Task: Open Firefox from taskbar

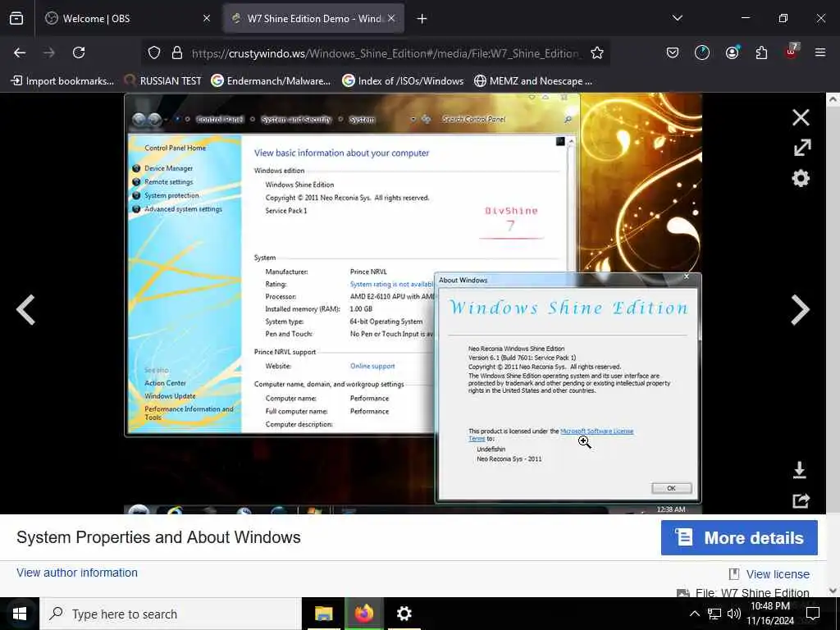Action: (363, 614)
